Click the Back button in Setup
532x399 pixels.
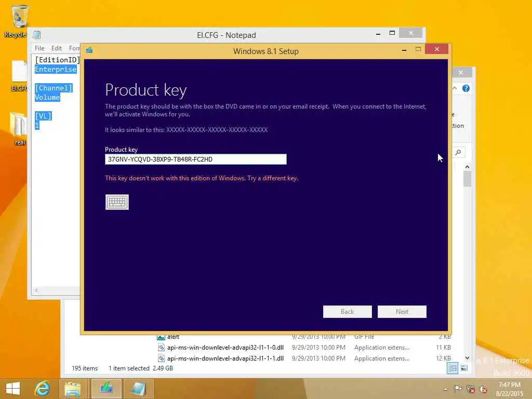pos(348,312)
